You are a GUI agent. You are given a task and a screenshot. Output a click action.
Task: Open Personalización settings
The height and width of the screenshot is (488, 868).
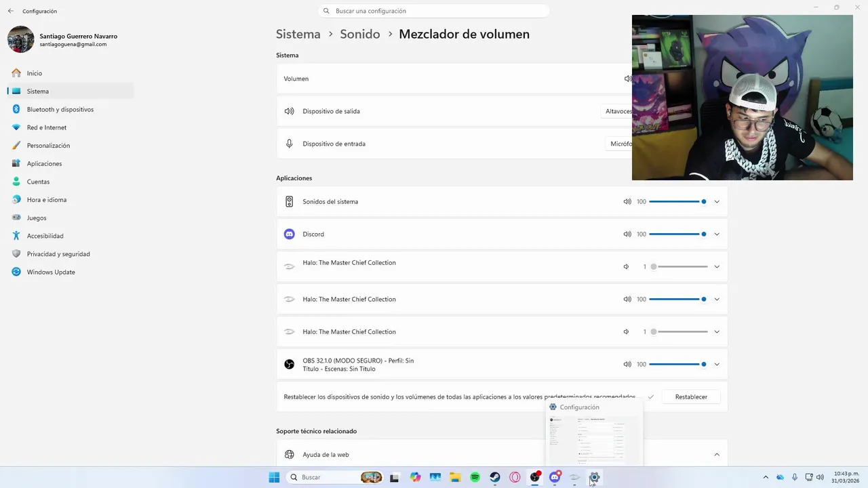pos(71,146)
